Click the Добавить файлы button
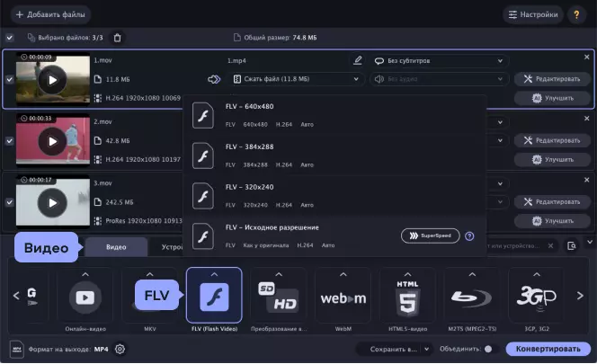The image size is (597, 364). pos(50,14)
